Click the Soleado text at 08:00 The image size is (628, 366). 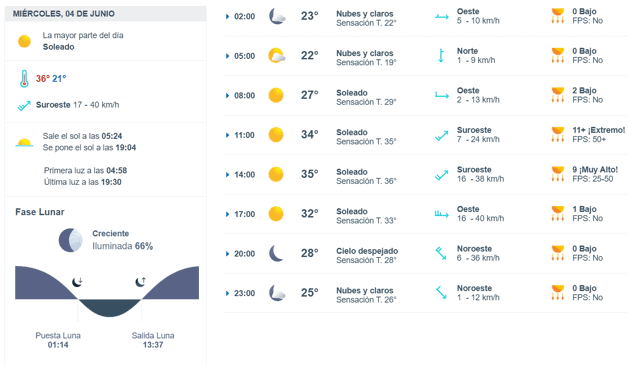tap(352, 93)
